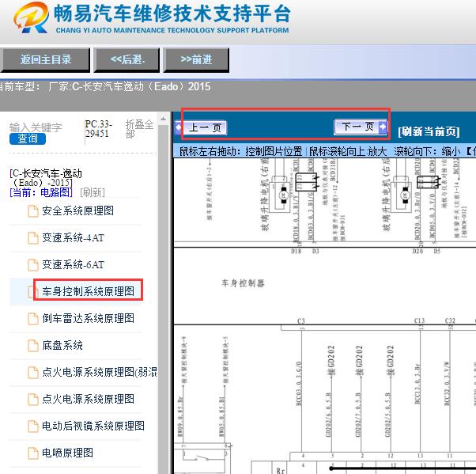
Task: Open 变速系统-6AT entry
Action: click(74, 264)
